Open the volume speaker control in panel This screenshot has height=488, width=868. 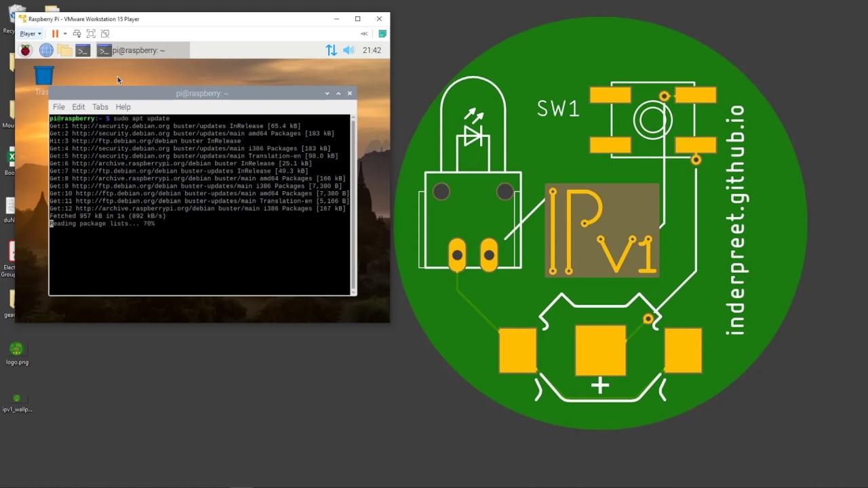tap(349, 50)
